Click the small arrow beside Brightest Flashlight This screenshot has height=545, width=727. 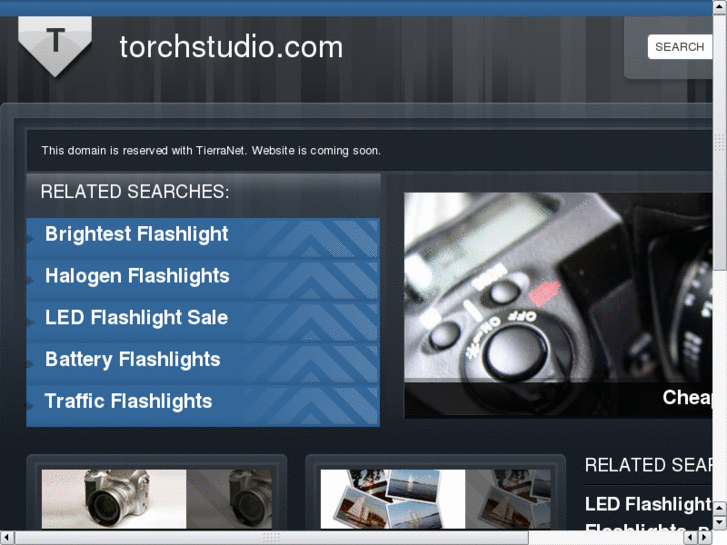31,239
